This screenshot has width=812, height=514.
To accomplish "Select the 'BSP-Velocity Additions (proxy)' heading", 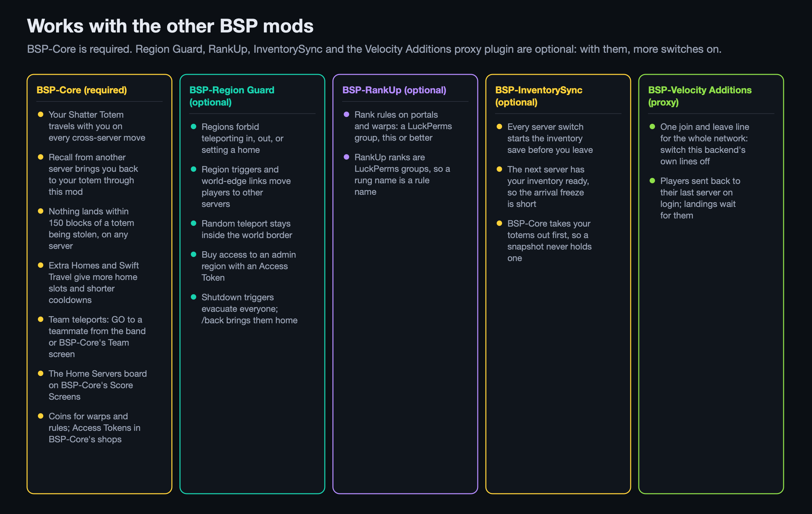I will [700, 96].
